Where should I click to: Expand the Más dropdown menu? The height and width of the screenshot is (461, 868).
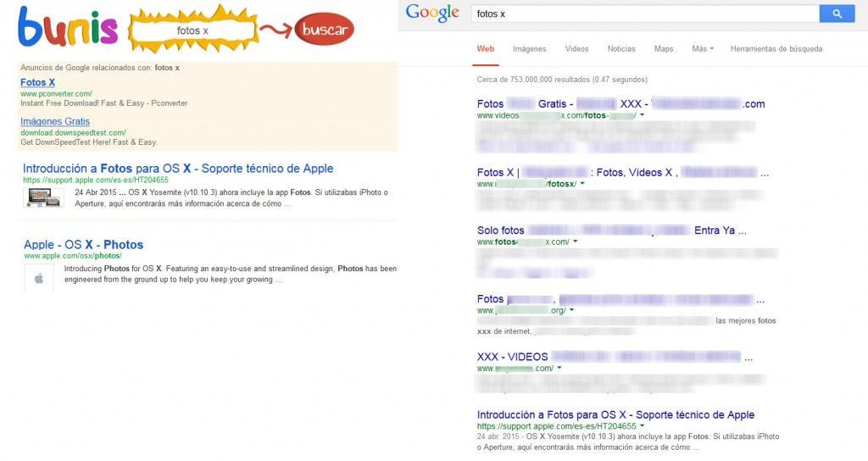[703, 48]
